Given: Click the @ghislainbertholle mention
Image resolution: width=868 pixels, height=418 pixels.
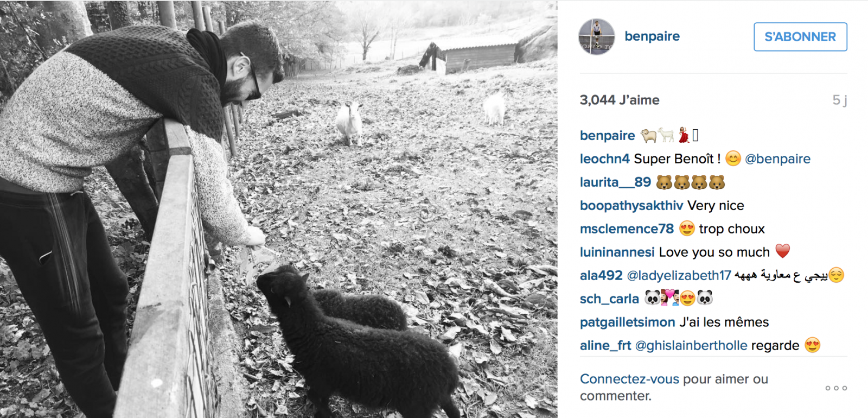Looking at the screenshot, I should tap(691, 346).
